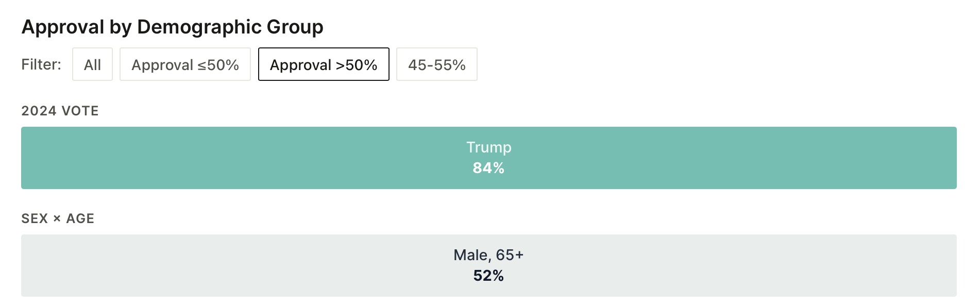This screenshot has height=306, width=980.
Task: Click the Trump label text
Action: (489, 147)
